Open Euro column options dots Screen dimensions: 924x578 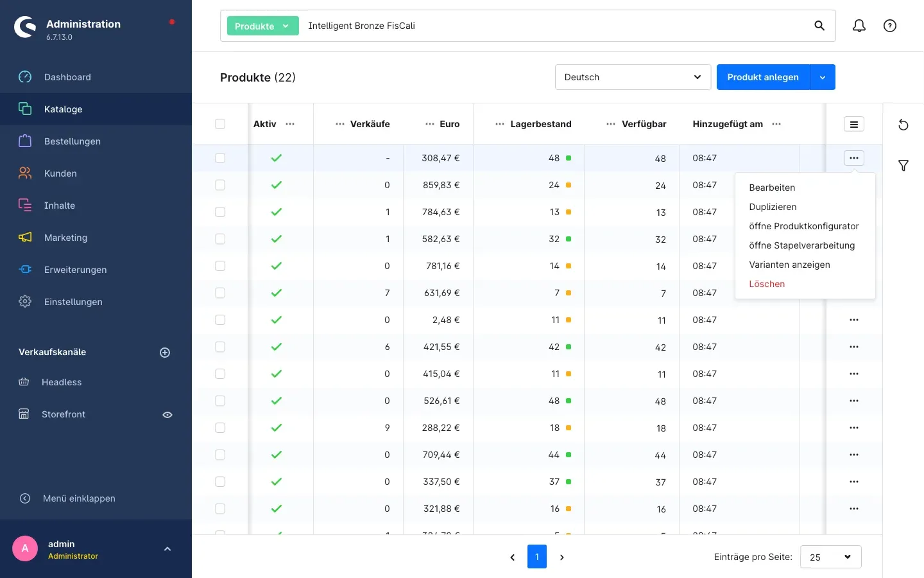point(430,124)
